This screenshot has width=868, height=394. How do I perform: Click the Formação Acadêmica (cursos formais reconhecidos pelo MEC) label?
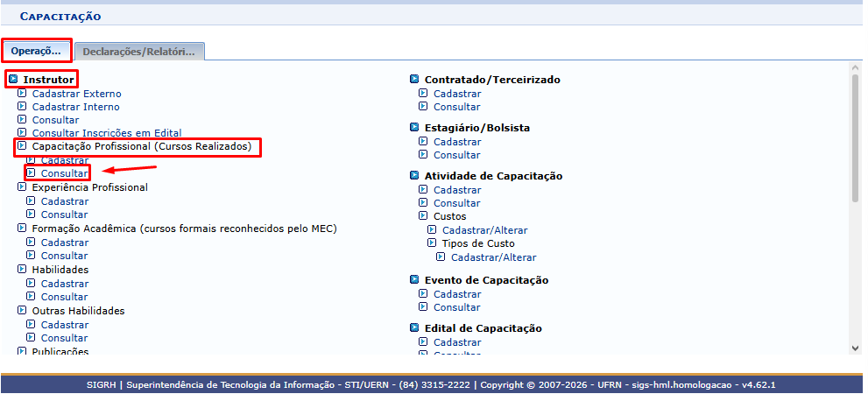point(184,229)
